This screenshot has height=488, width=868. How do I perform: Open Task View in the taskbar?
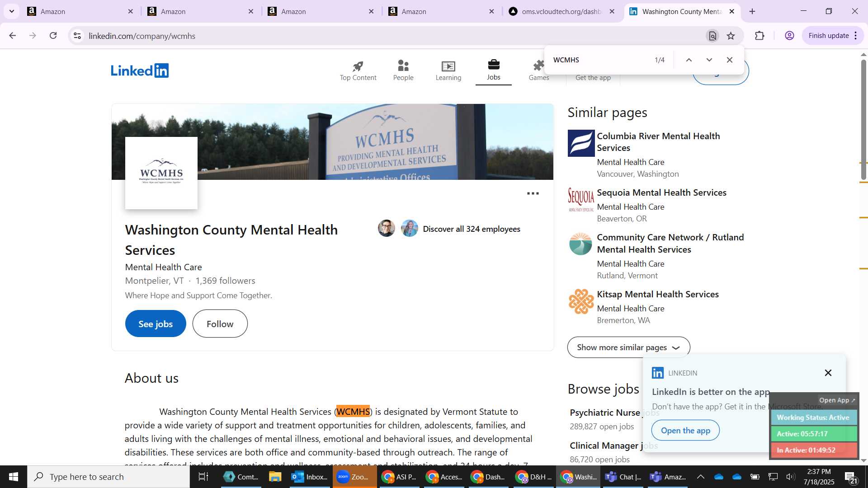pos(203,477)
